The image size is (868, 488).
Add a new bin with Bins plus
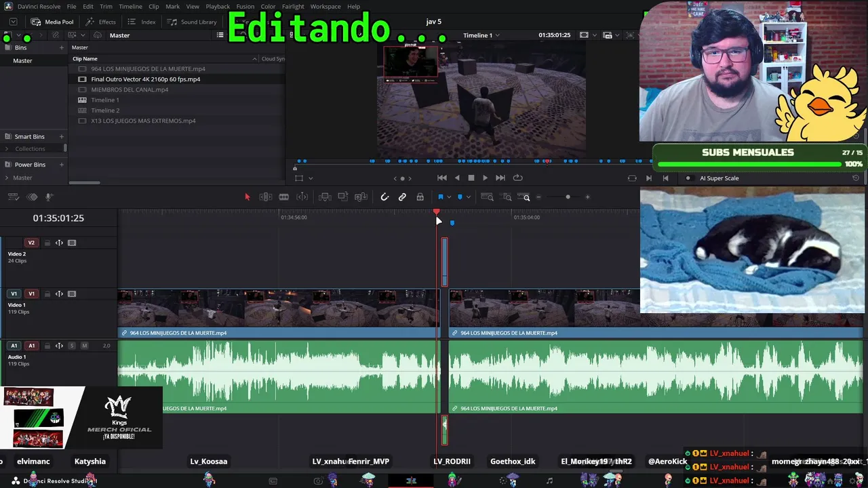coord(62,47)
